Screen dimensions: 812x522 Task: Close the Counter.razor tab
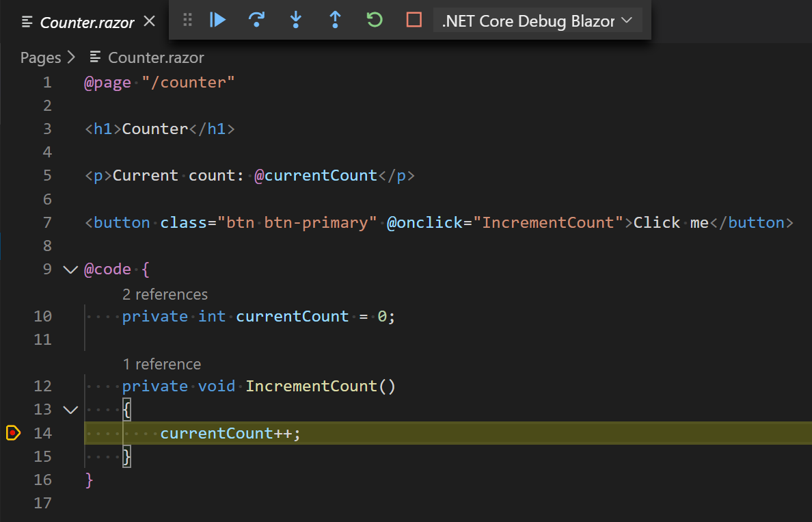click(149, 21)
